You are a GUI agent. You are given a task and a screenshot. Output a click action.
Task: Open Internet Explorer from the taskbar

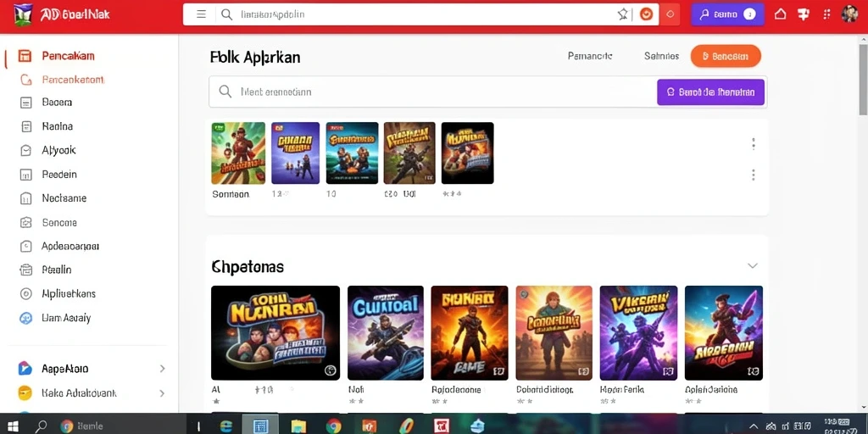pos(226,426)
